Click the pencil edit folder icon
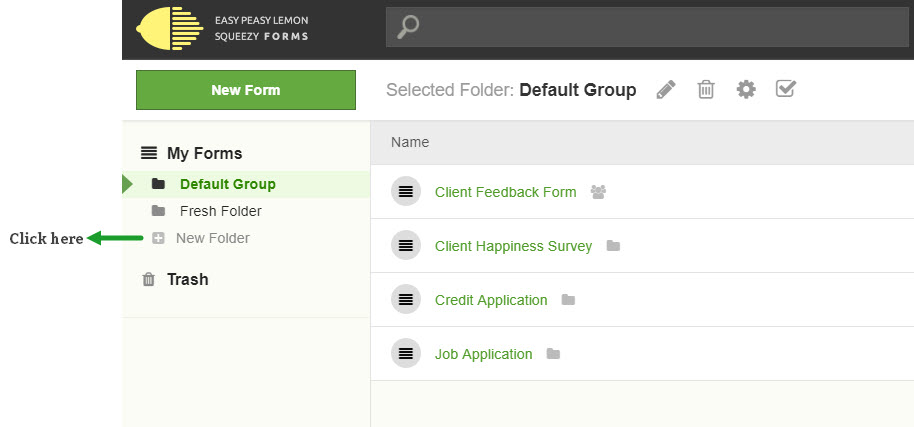 [x=666, y=90]
